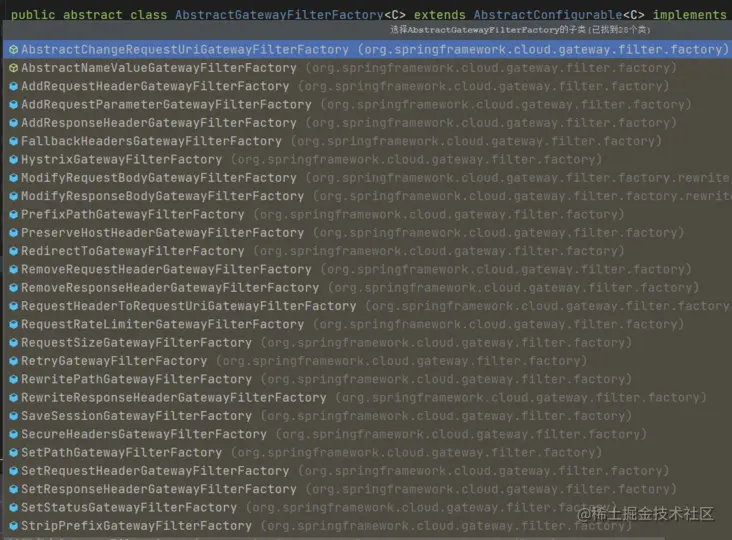Open ModifyResponseBodyGatewayFilterFactory class

point(367,196)
